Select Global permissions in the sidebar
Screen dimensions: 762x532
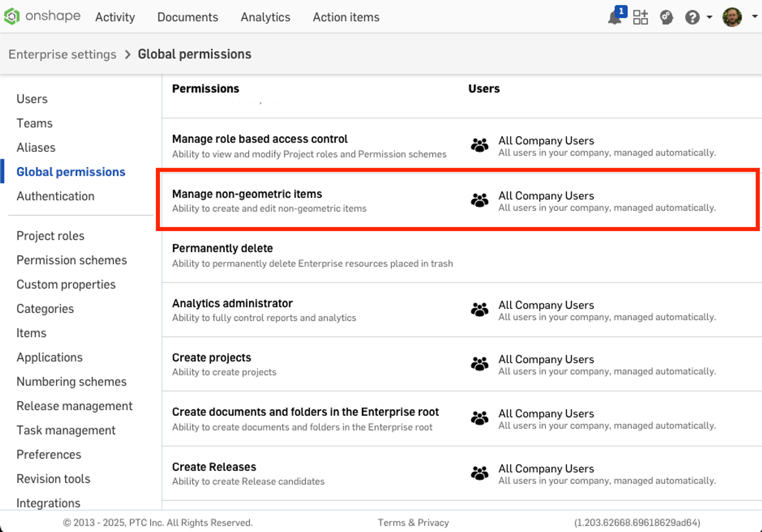(x=70, y=172)
